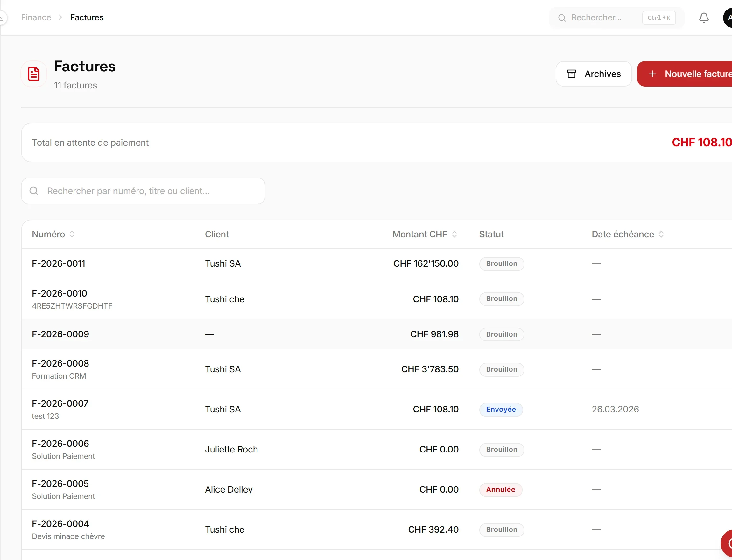This screenshot has height=560, width=732.
Task: Click the amount CHF 392.40
Action: [x=433, y=529]
